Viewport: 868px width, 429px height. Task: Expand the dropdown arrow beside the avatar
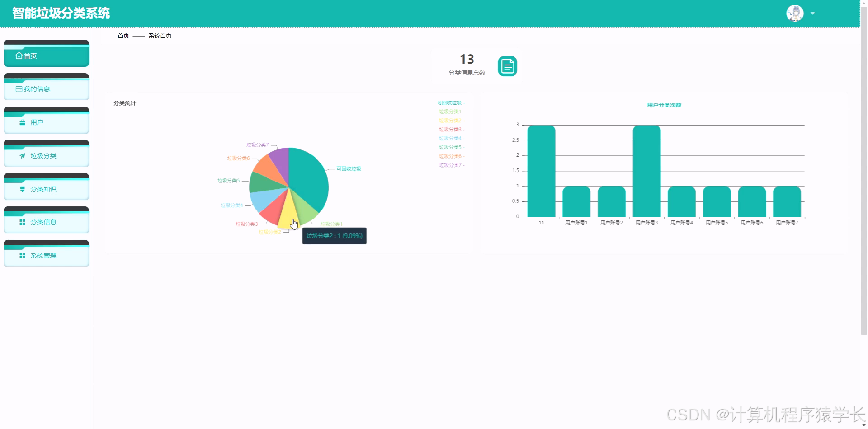coord(812,13)
